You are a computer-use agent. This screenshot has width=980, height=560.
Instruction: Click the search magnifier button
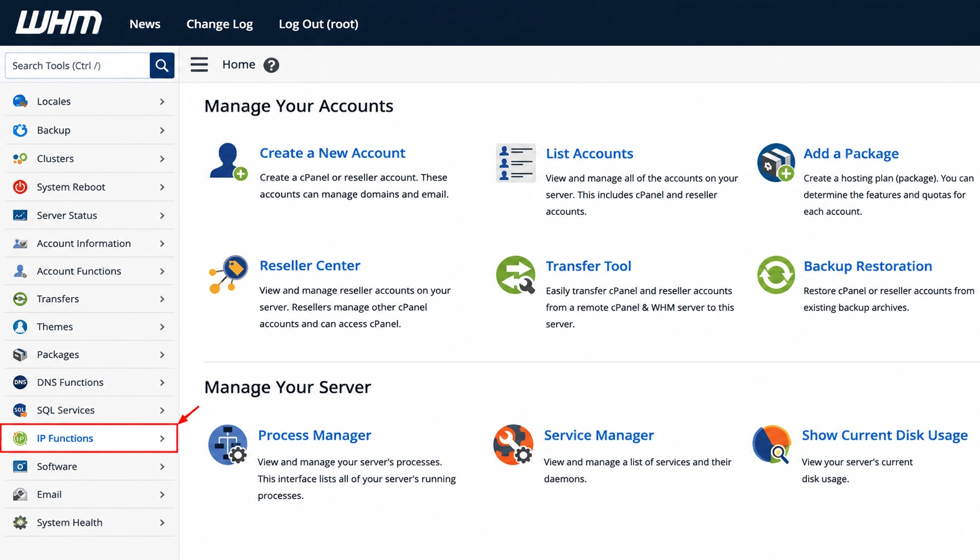pyautogui.click(x=162, y=66)
